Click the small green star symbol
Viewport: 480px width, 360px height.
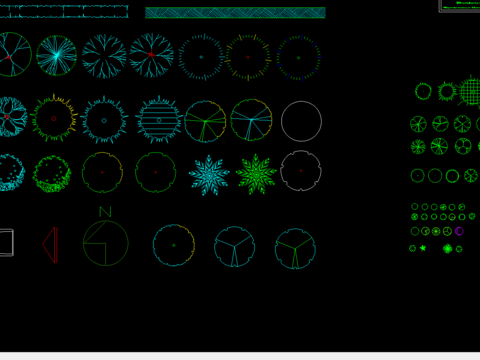point(423,248)
